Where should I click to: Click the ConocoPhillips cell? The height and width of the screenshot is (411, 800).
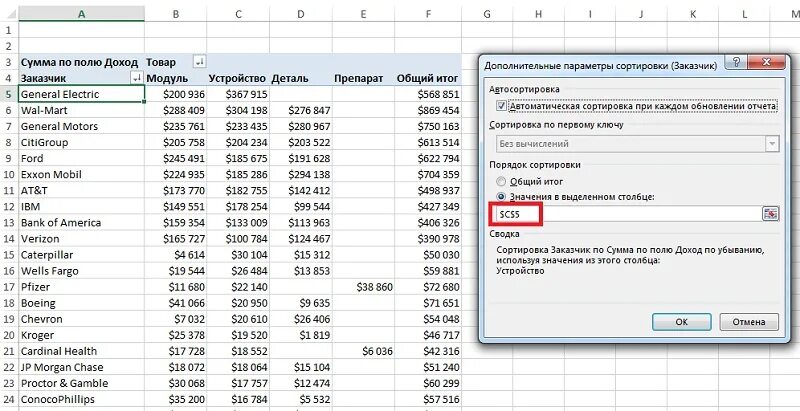tap(82, 399)
